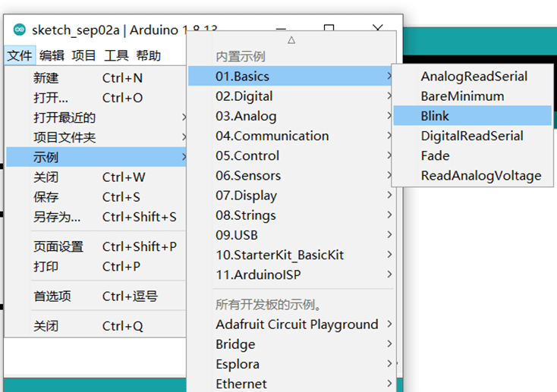Expand 08.Strings examples submenu
557x392 pixels.
291,215
